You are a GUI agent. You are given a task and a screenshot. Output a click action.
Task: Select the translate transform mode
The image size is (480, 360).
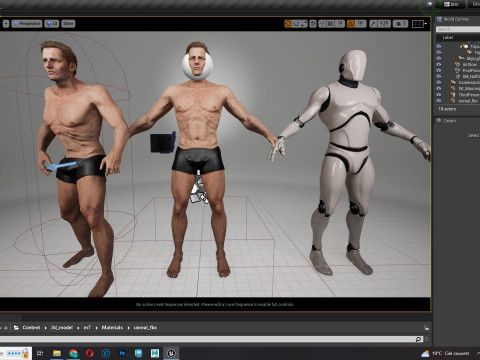[288, 24]
